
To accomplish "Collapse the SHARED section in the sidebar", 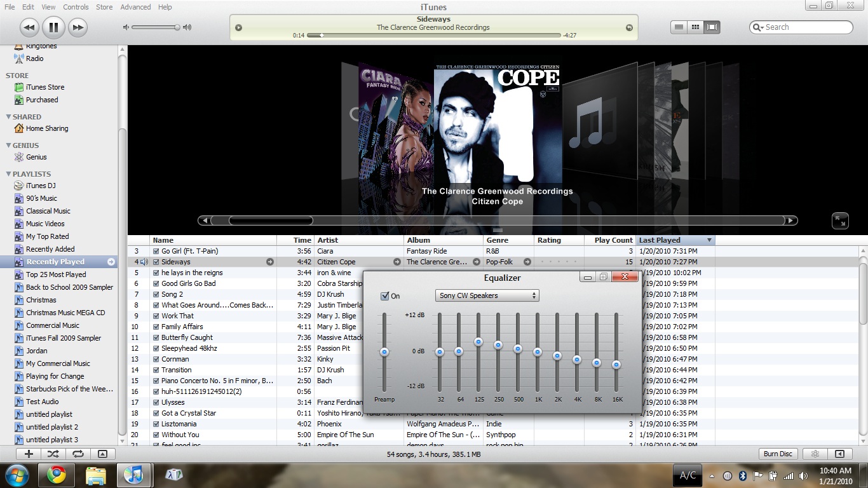I will 8,117.
